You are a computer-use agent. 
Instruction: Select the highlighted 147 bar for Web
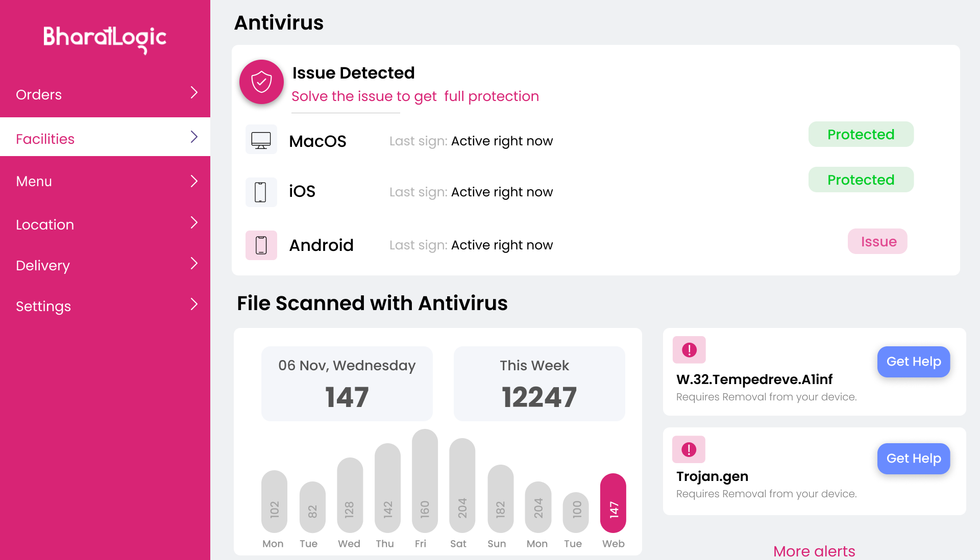pos(613,503)
